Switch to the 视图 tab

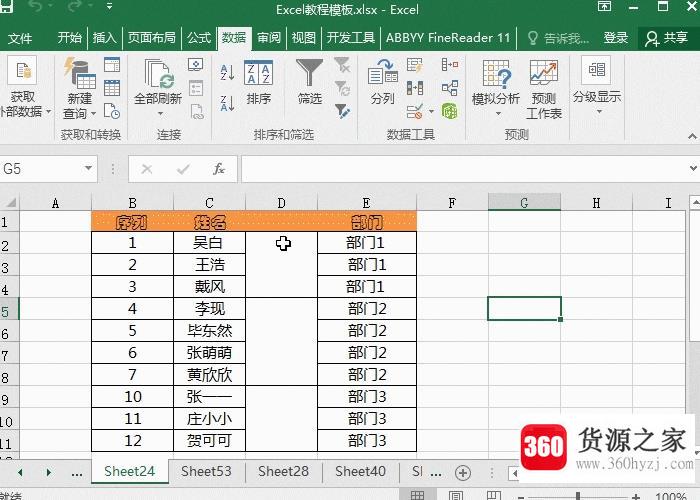click(304, 38)
